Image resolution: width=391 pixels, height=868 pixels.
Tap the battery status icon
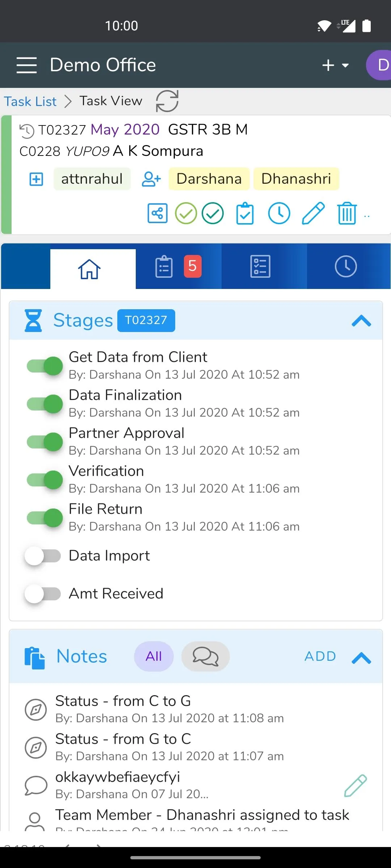367,26
